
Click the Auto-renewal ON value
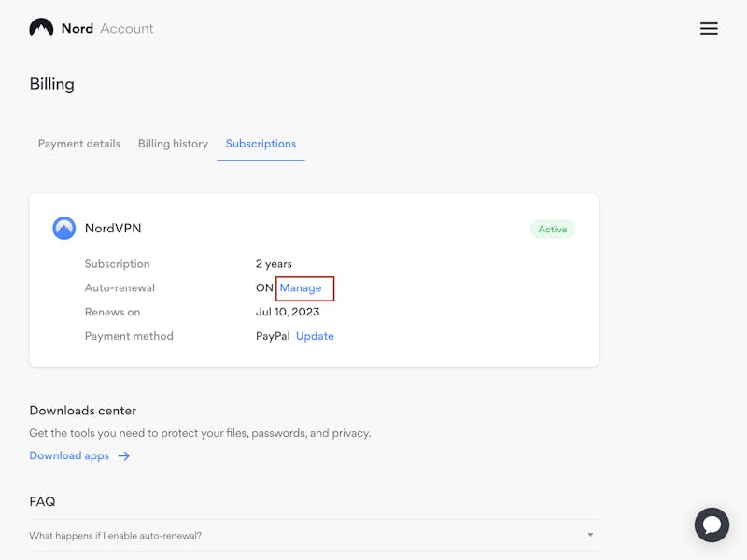(264, 288)
